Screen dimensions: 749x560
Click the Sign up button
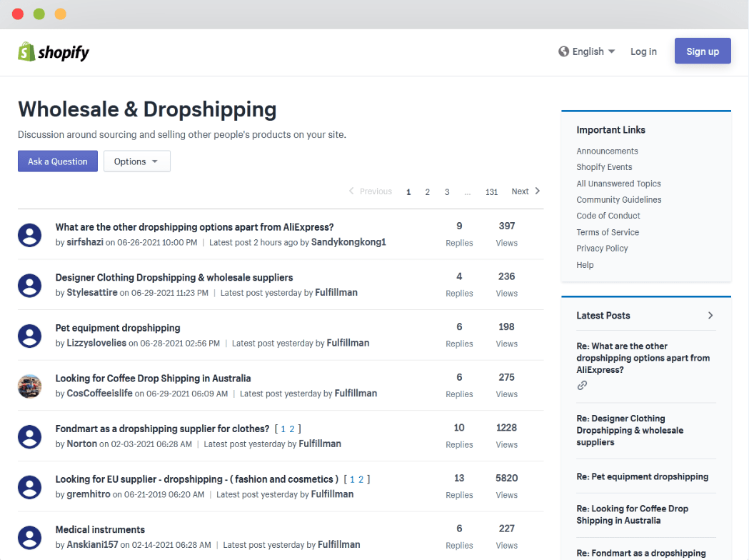pos(703,51)
